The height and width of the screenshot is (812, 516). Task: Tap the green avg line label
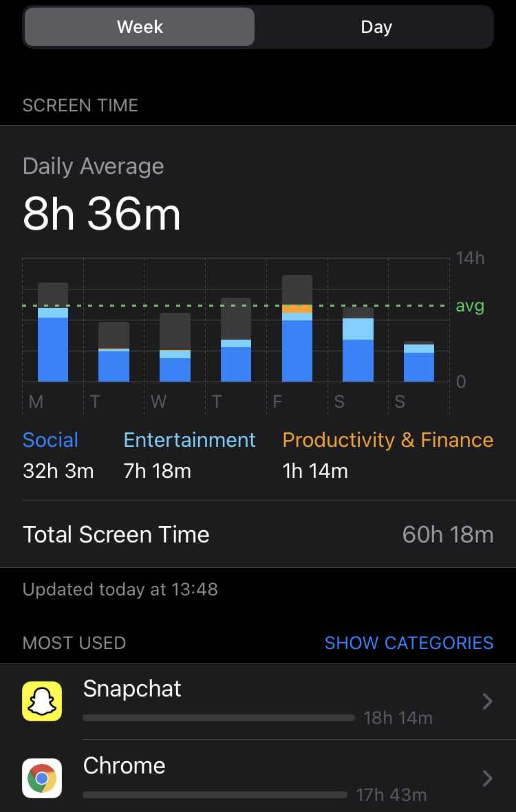(470, 306)
